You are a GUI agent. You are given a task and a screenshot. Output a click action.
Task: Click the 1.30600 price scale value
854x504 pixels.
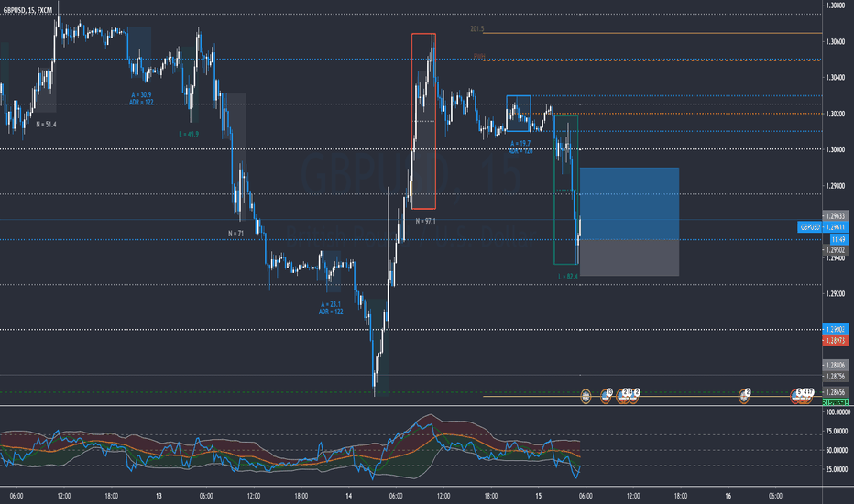click(x=835, y=41)
